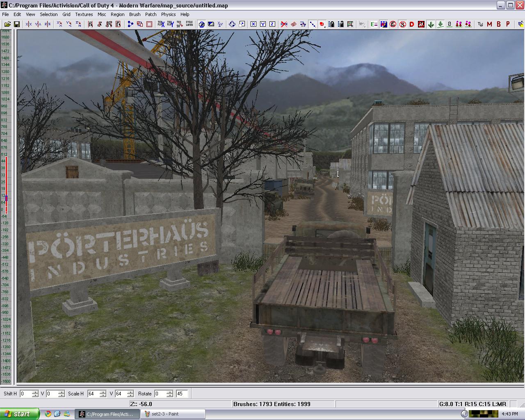Click the connected blue nodes icon

(x=130, y=24)
